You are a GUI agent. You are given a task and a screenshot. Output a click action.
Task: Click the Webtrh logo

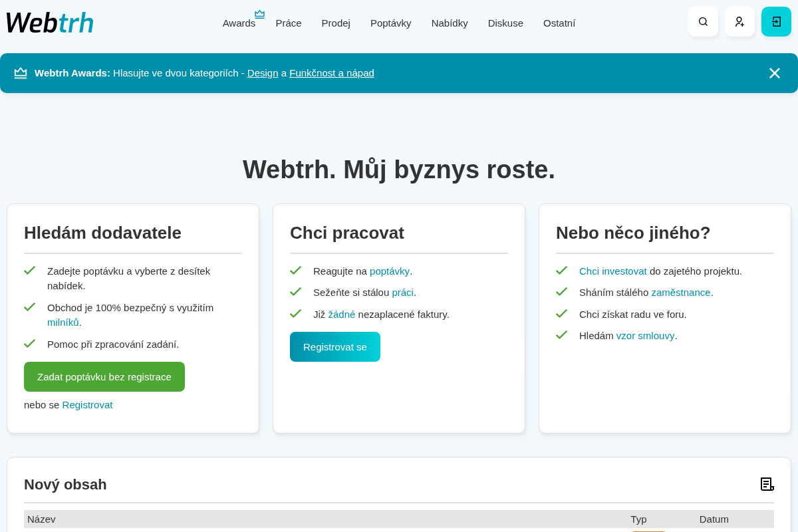(49, 23)
